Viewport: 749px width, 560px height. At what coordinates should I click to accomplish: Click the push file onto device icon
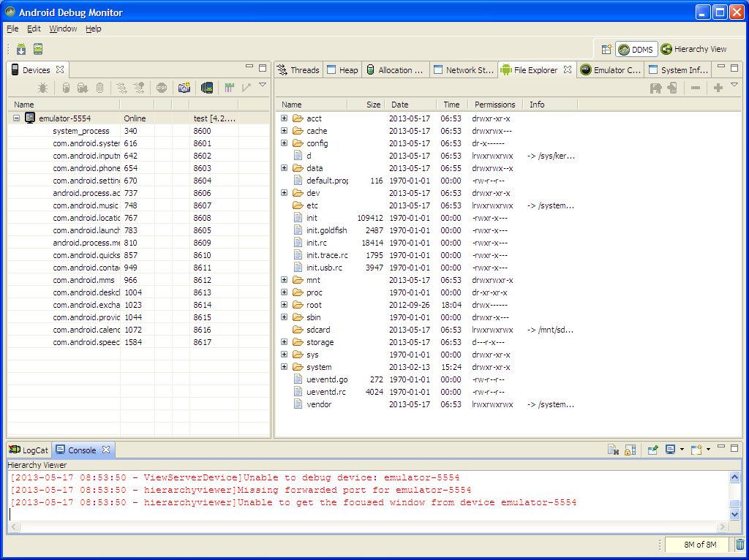click(672, 88)
